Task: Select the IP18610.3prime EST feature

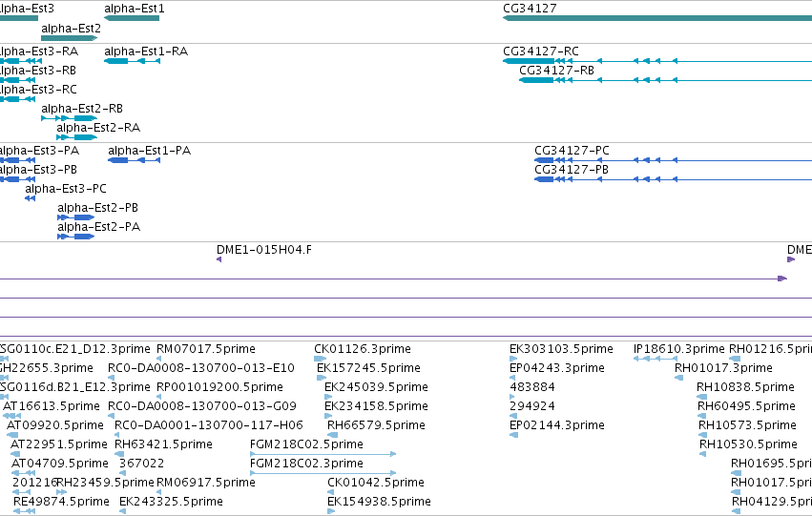Action: point(656,359)
